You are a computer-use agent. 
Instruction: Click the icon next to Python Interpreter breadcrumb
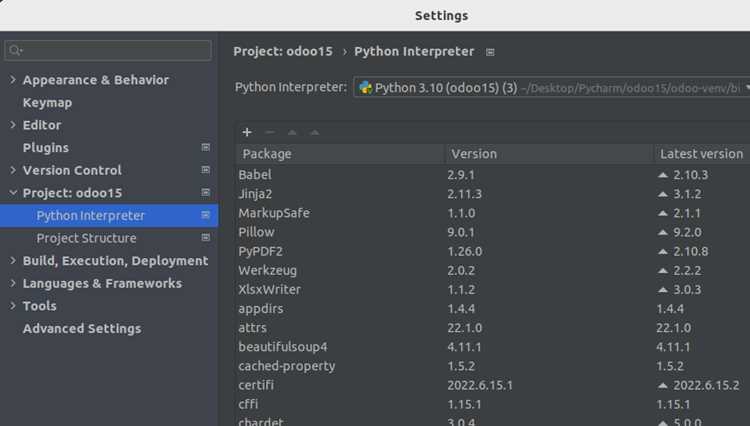coord(490,52)
